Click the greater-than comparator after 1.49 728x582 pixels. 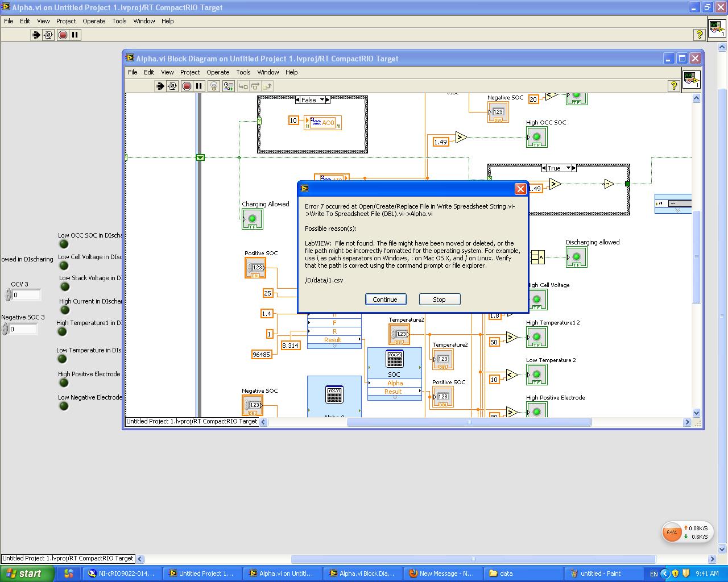[x=461, y=138]
